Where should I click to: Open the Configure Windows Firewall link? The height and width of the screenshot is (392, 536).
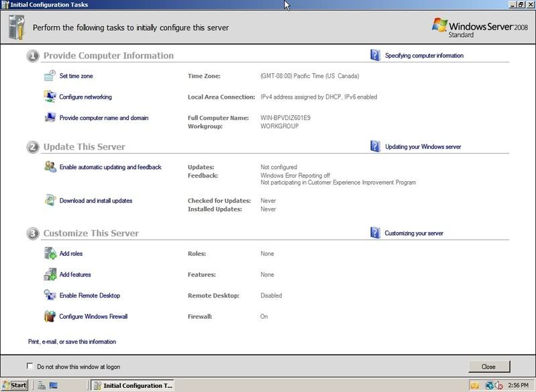click(x=93, y=316)
